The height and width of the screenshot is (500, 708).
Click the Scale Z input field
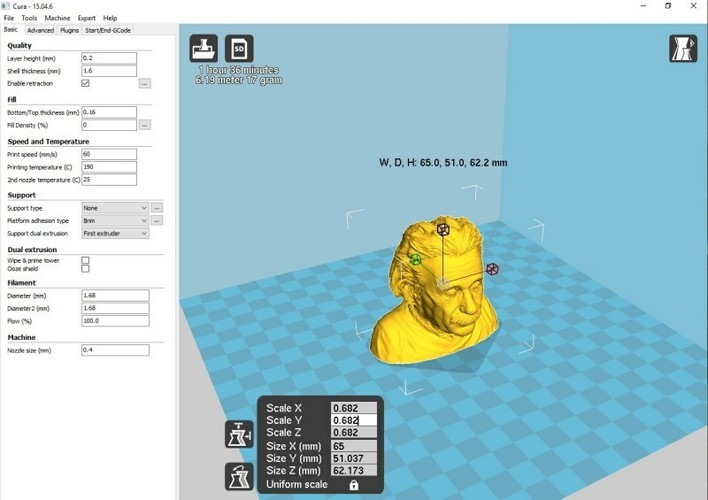354,432
